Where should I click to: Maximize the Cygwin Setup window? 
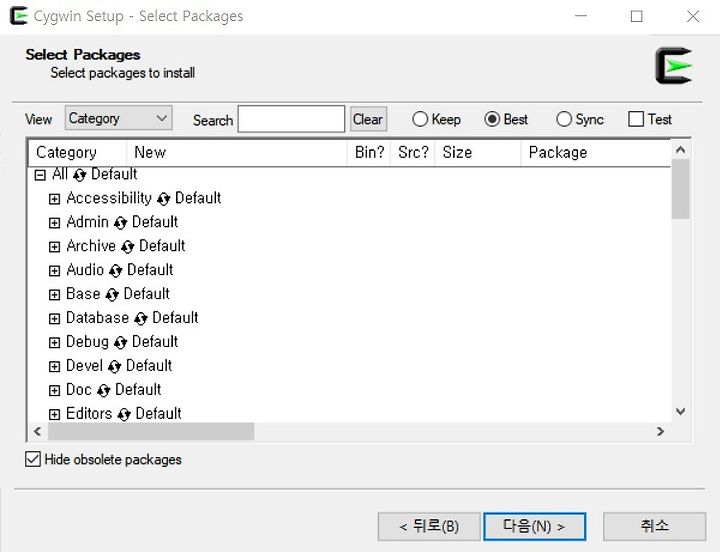click(636, 17)
